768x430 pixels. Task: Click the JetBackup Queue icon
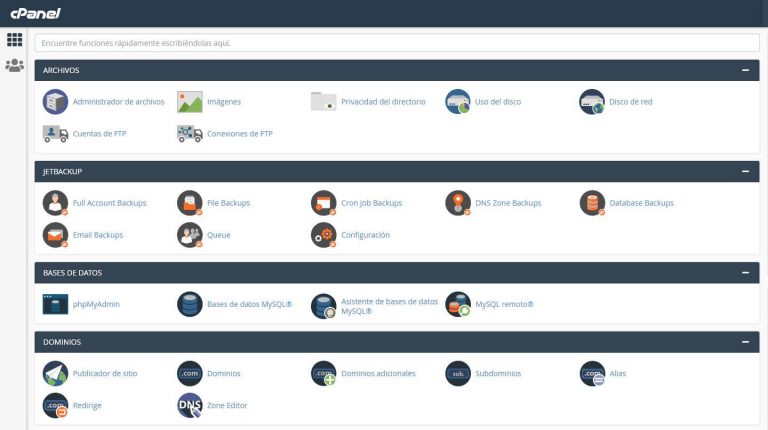[x=190, y=235]
